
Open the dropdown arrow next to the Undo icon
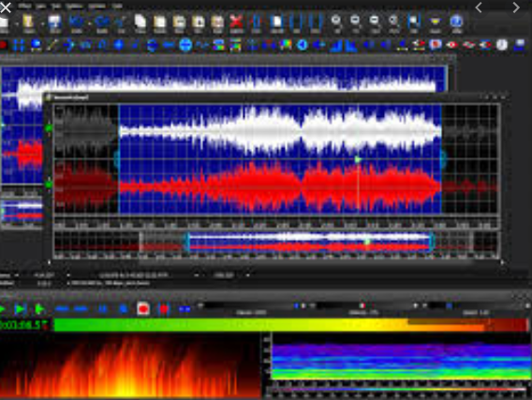pyautogui.click(x=89, y=23)
